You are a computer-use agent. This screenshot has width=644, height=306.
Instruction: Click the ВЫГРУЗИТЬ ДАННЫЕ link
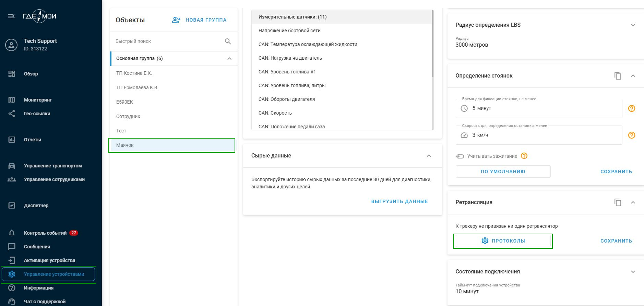[x=399, y=201]
